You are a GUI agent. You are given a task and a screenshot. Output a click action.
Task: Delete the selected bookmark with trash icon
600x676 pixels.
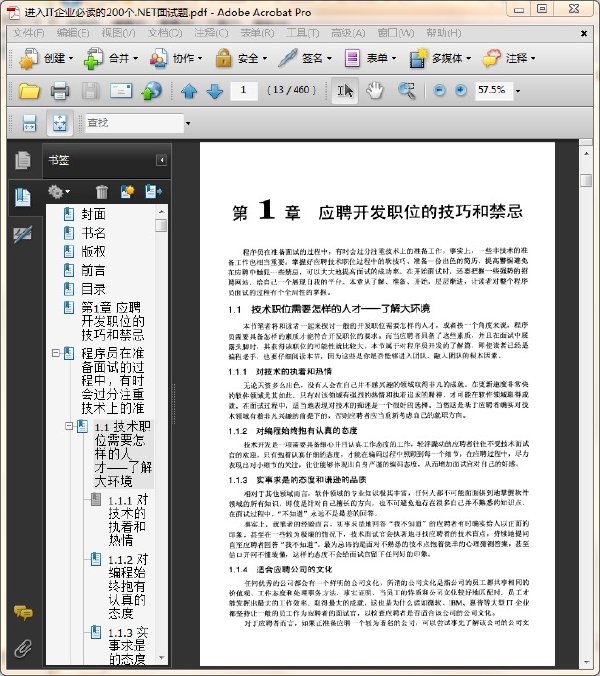(x=102, y=192)
